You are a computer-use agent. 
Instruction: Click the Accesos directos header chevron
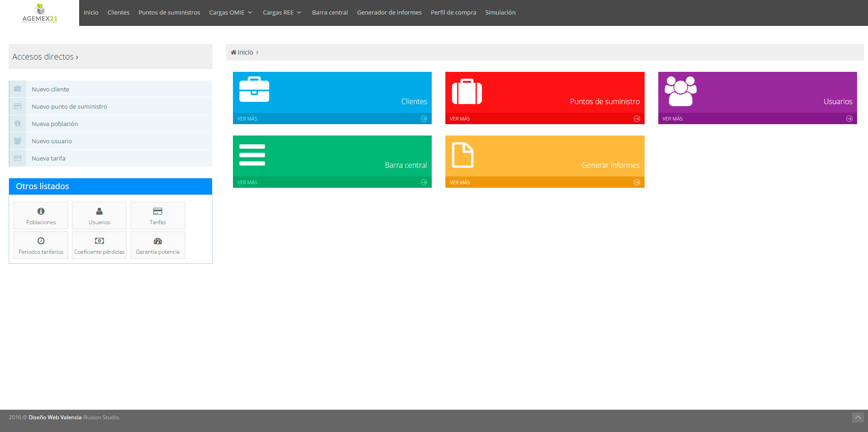(77, 57)
